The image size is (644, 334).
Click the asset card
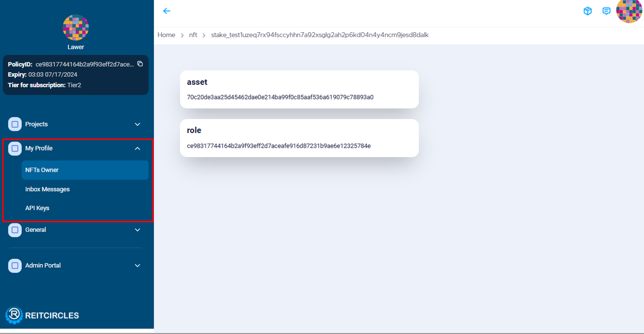tap(299, 89)
